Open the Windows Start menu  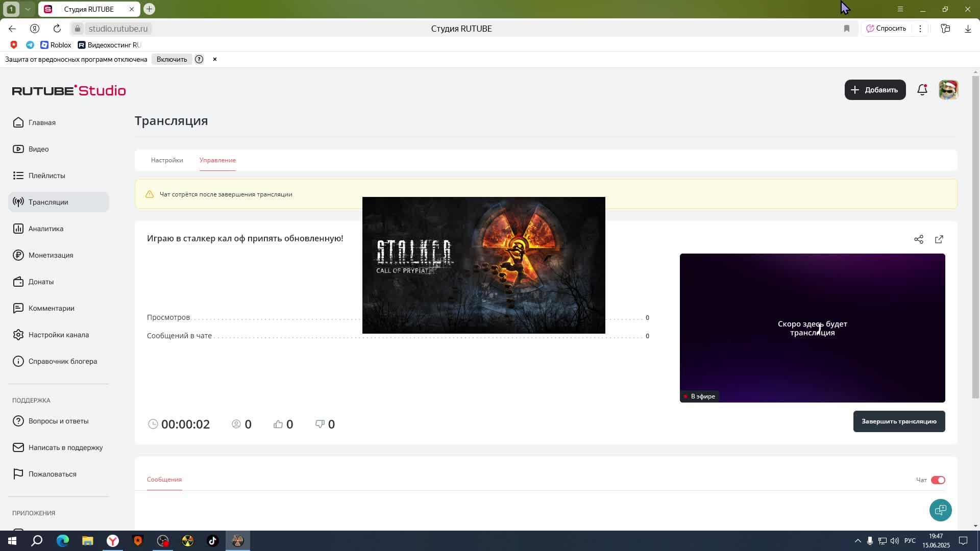pyautogui.click(x=12, y=541)
